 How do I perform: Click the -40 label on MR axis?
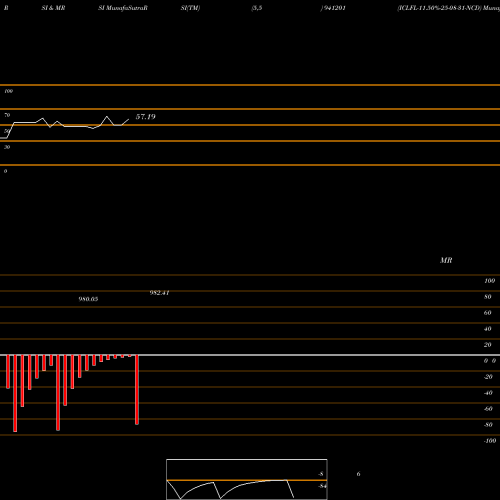click(x=488, y=393)
